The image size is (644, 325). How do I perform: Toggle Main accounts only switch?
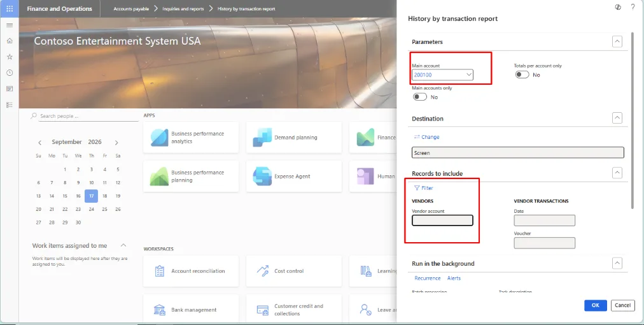tap(420, 97)
